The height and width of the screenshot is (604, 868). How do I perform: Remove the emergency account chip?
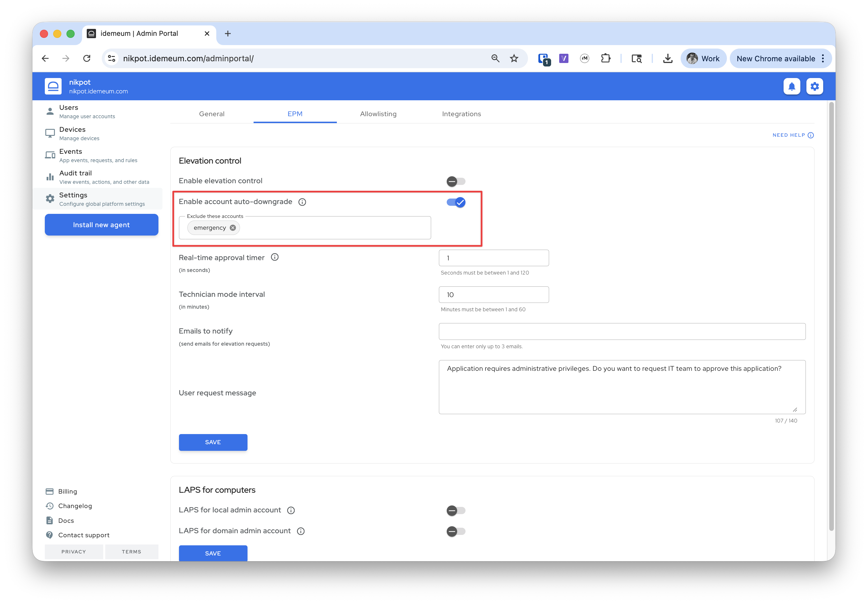point(233,228)
